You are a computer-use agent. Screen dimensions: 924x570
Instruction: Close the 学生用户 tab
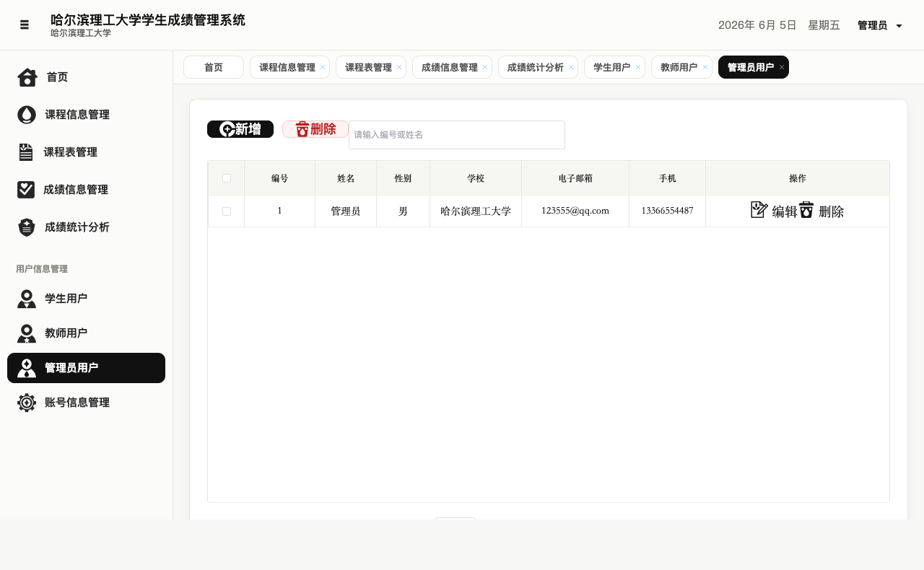tap(638, 67)
